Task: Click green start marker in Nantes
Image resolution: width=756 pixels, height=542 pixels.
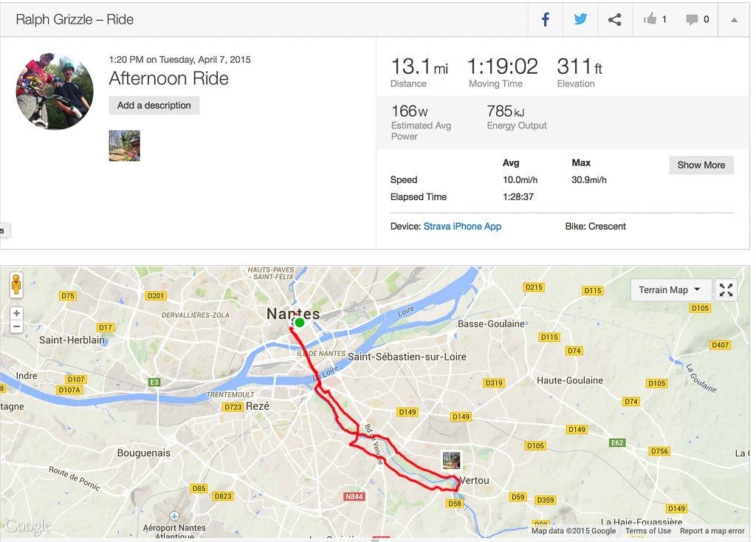Action: (x=300, y=323)
